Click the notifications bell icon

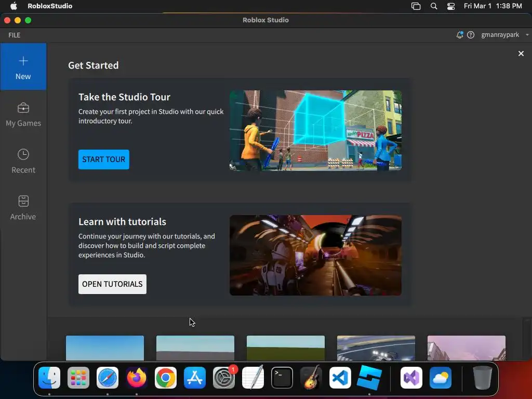(x=460, y=35)
